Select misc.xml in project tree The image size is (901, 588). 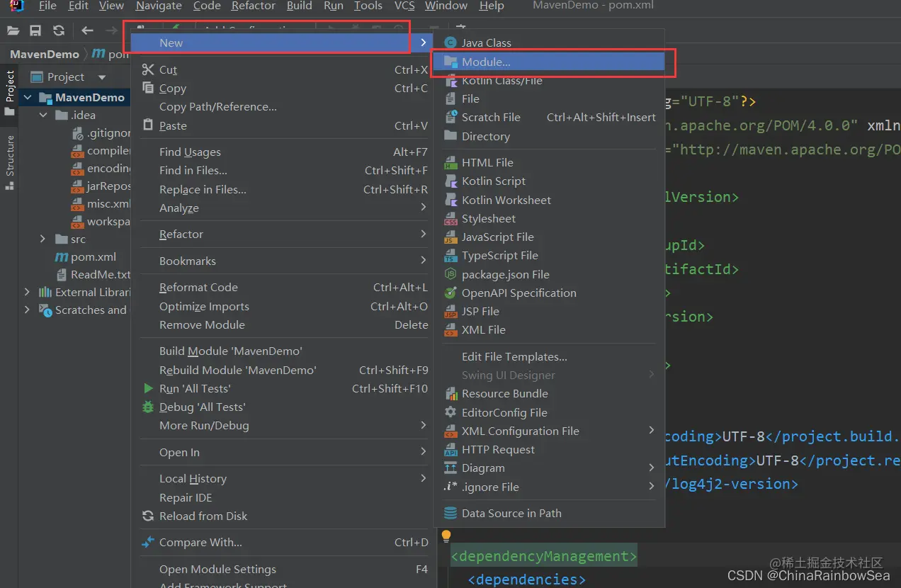coord(109,204)
